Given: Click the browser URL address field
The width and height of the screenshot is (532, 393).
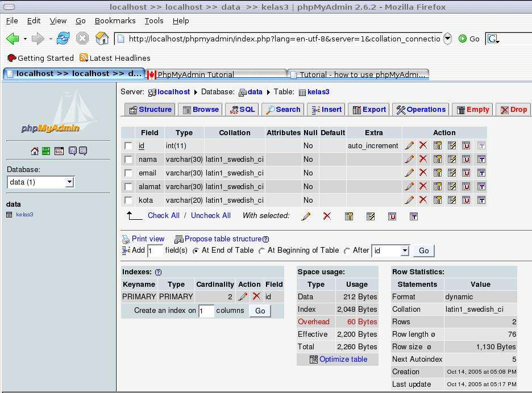Looking at the screenshot, I should click(x=278, y=39).
